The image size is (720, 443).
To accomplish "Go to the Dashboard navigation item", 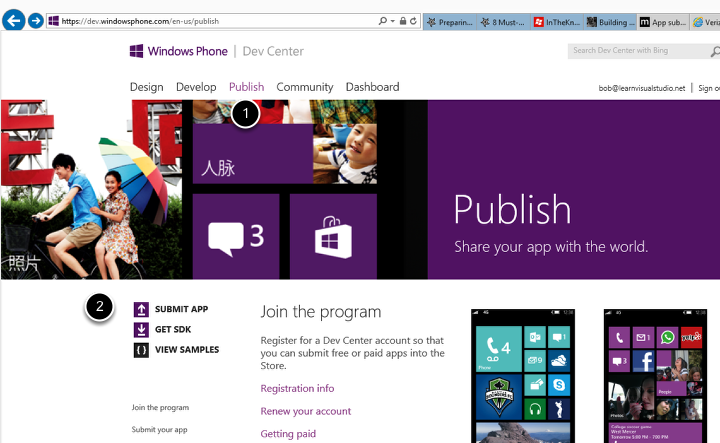I will [372, 87].
